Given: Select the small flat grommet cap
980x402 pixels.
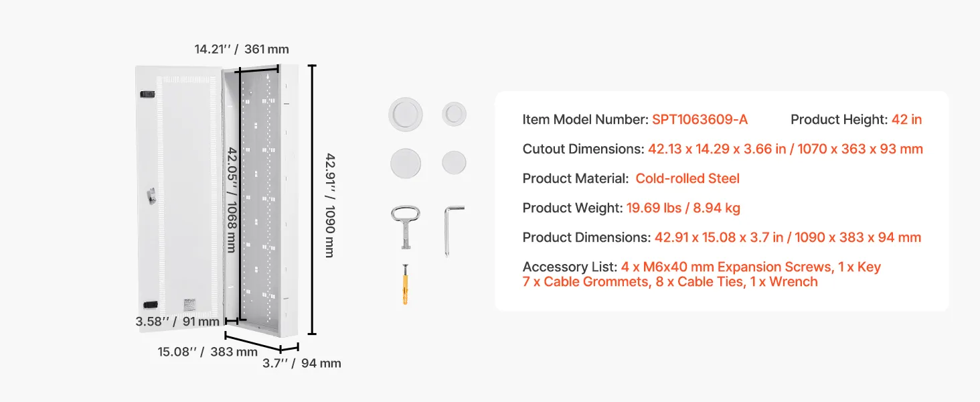Looking at the screenshot, I should [454, 163].
